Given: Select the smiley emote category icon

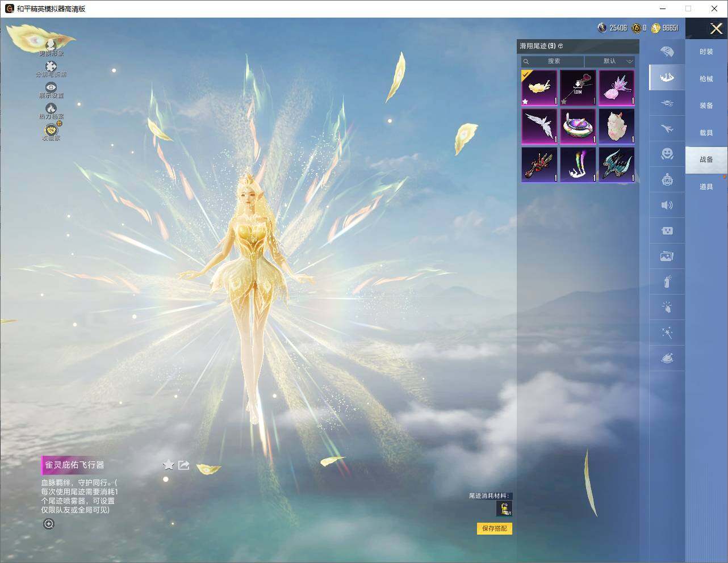Looking at the screenshot, I should point(667,154).
